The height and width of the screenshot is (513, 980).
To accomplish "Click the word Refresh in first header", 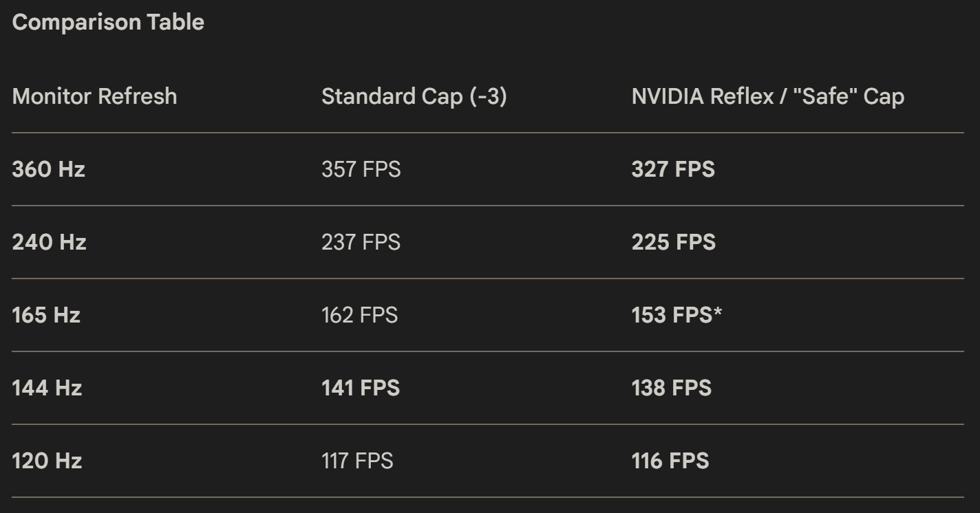I will coord(137,96).
